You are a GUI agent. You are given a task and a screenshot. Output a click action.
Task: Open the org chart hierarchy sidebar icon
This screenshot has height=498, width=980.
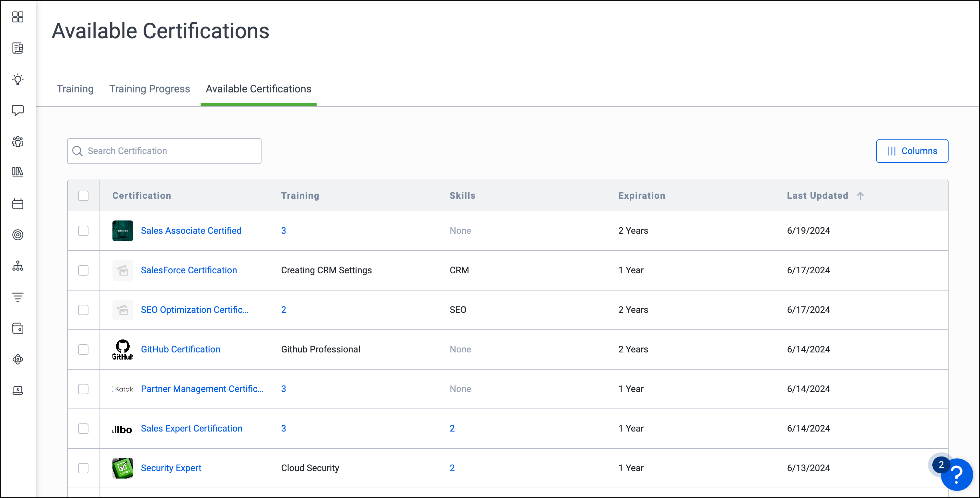(x=17, y=266)
